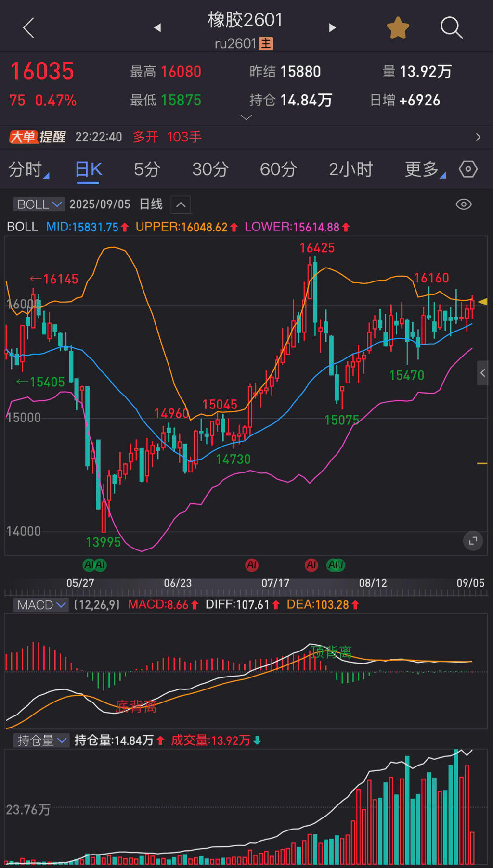Tap the UPPER:16048.62 BOLL value
This screenshot has width=493, height=868.
[186, 227]
